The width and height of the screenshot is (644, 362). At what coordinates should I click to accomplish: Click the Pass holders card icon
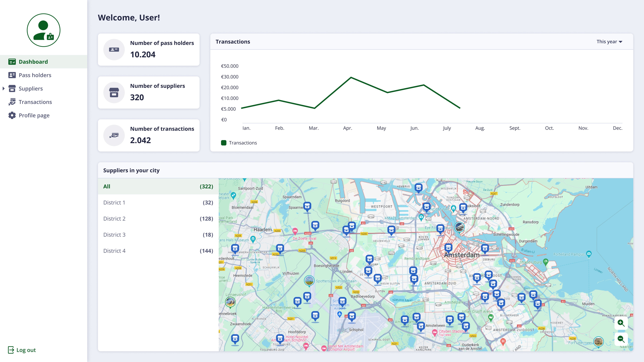coord(12,75)
